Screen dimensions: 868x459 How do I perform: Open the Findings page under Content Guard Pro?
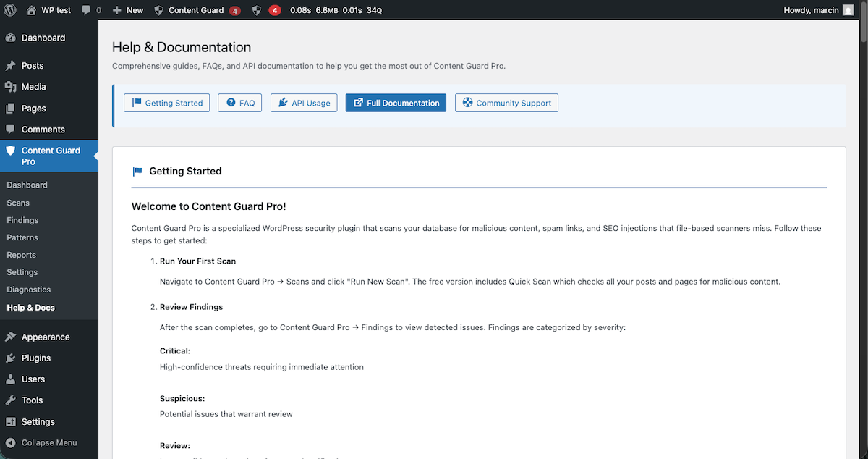pyautogui.click(x=22, y=219)
